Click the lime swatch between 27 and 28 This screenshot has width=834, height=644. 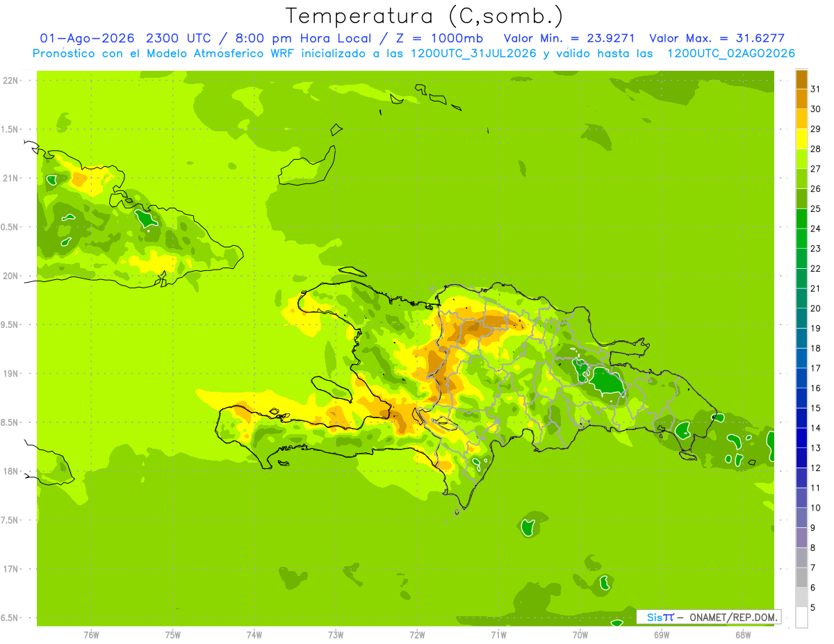[801, 158]
